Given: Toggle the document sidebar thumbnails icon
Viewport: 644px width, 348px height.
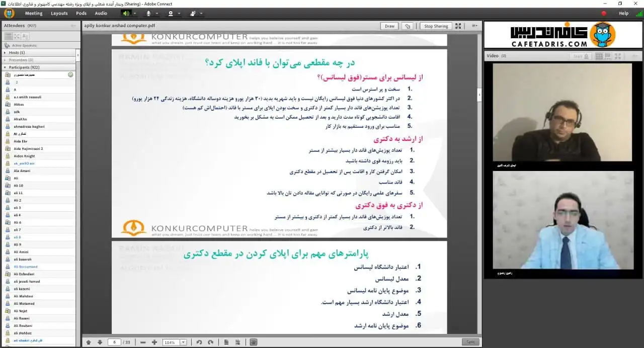Looking at the screenshot, I should (x=254, y=342).
